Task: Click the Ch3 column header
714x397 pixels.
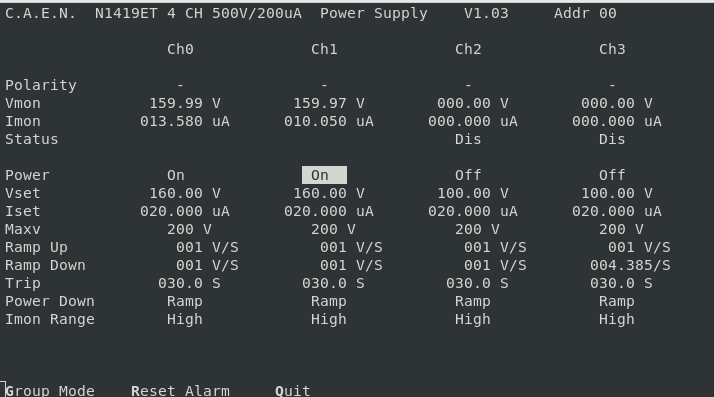Action: pyautogui.click(x=612, y=49)
